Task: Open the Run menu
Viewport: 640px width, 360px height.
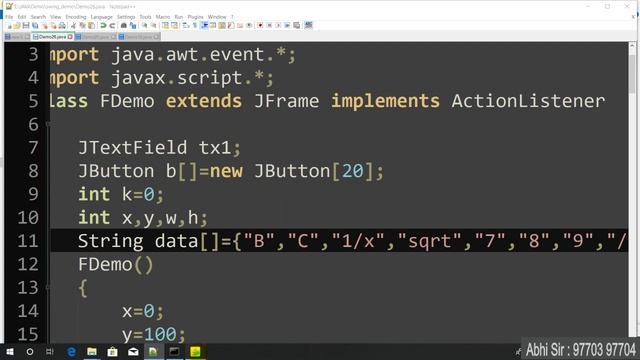Action: pyautogui.click(x=179, y=17)
